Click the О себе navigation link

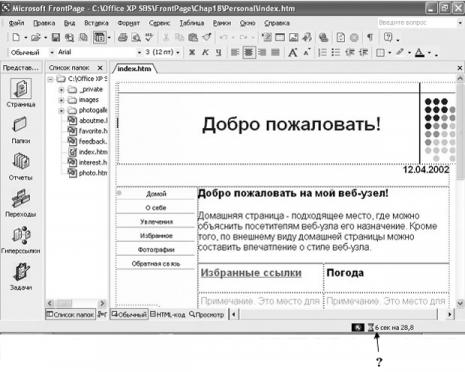click(x=156, y=208)
